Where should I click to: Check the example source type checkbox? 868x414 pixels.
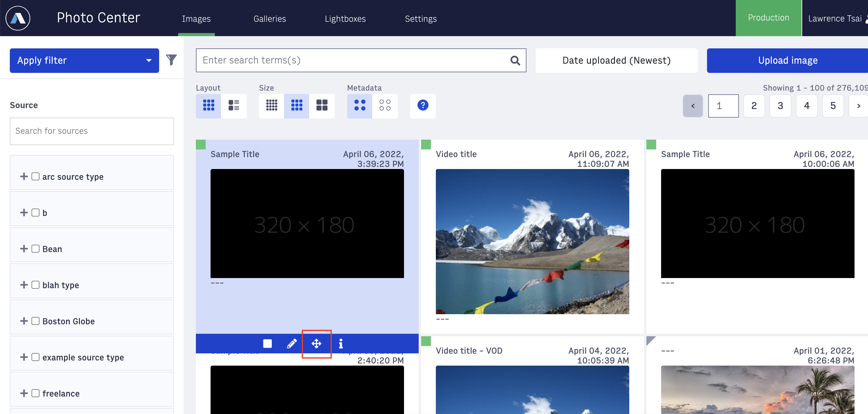pos(36,357)
